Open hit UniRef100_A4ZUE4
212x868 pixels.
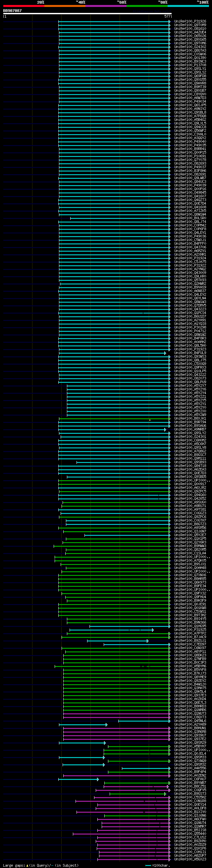pos(190,32)
